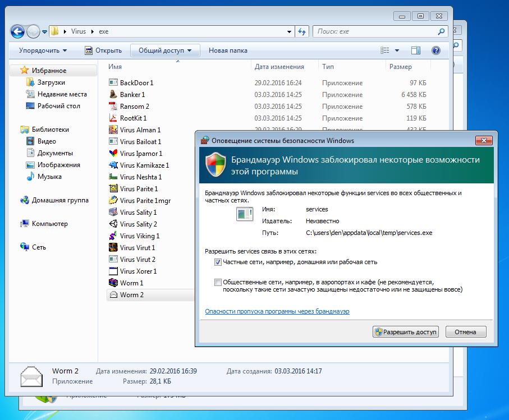
Task: Click the Help question mark icon
Action: 435,50
